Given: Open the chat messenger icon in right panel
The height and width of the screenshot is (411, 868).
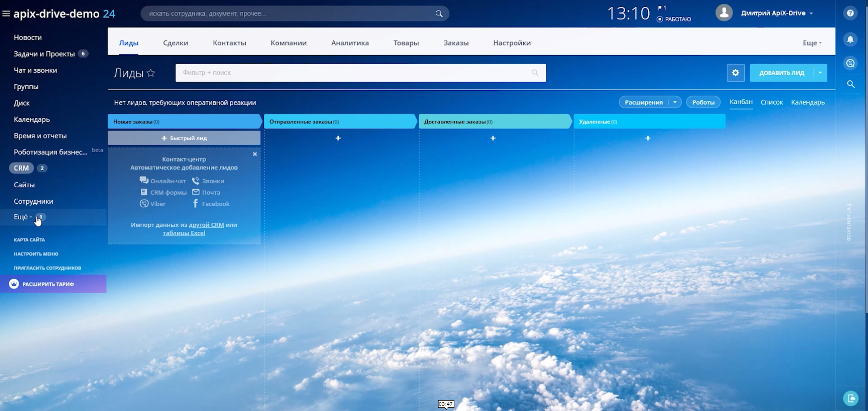Looking at the screenshot, I should click(x=850, y=63).
